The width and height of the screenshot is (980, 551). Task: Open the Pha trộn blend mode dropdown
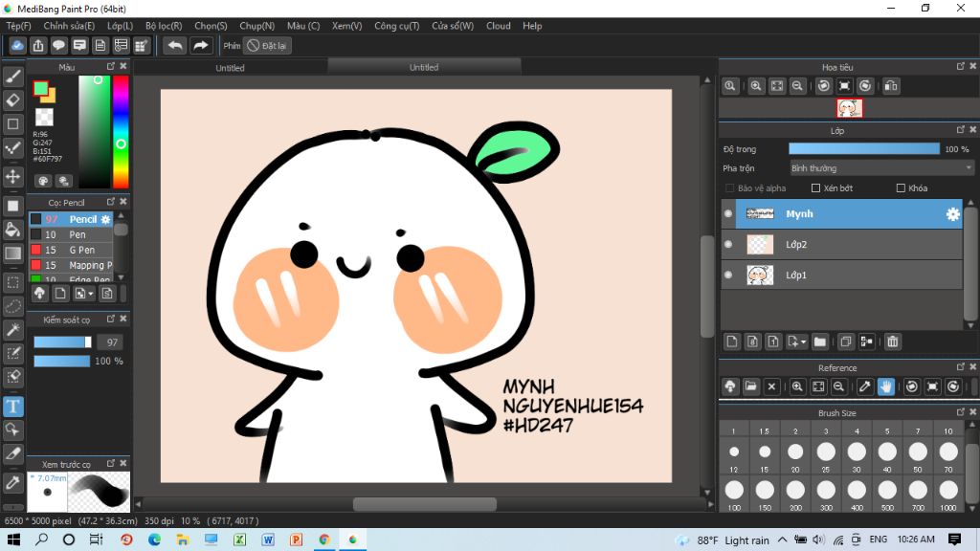pos(880,168)
